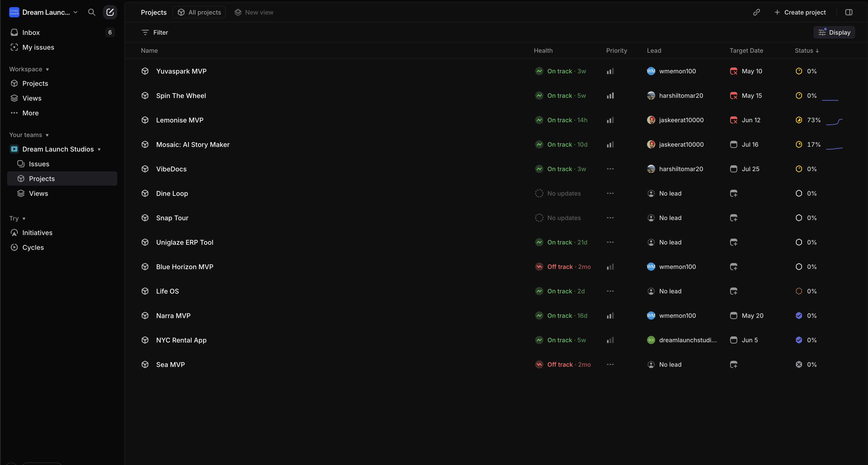The image size is (868, 465).
Task: Open Cycles in the sidebar
Action: [x=62, y=247]
